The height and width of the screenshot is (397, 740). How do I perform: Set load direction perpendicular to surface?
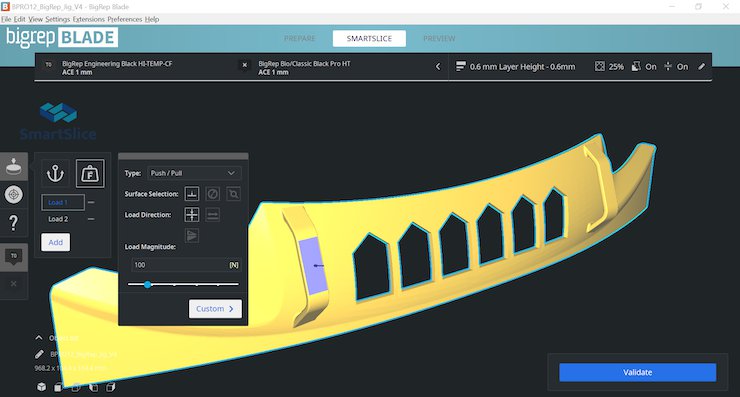pyautogui.click(x=192, y=215)
